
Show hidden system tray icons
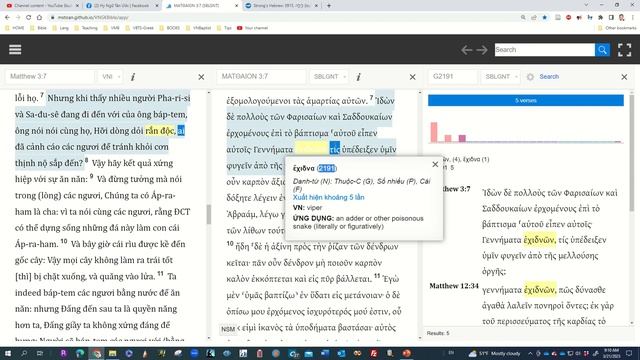tap(530, 353)
